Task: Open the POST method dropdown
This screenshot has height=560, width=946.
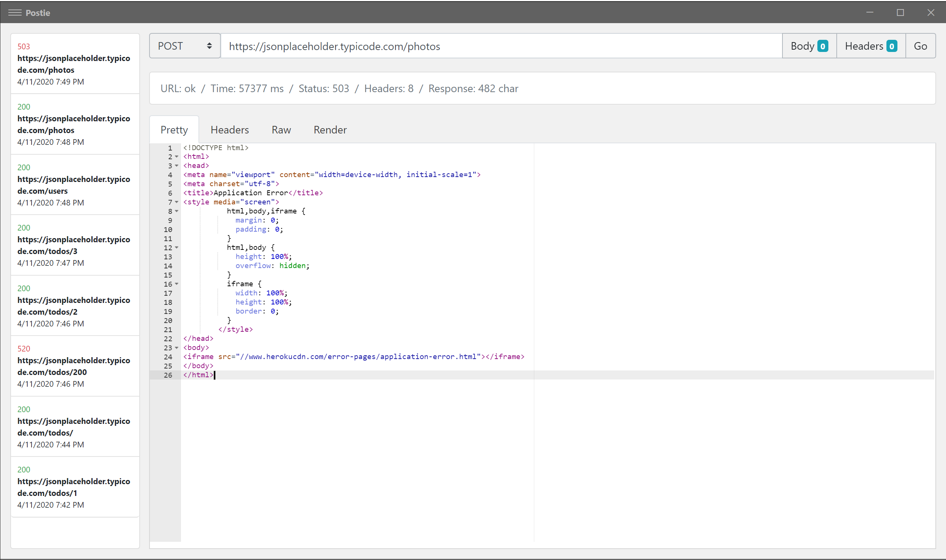Action: tap(185, 46)
